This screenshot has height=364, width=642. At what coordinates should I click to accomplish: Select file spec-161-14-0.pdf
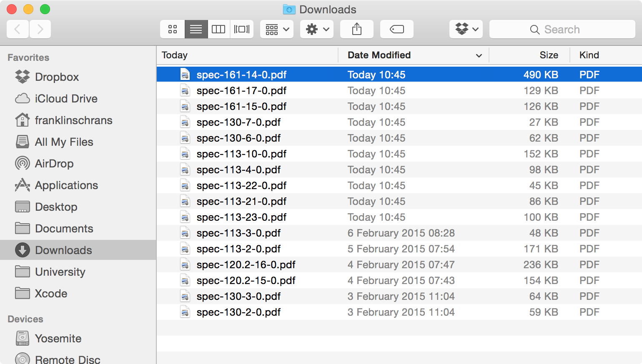[399, 75]
